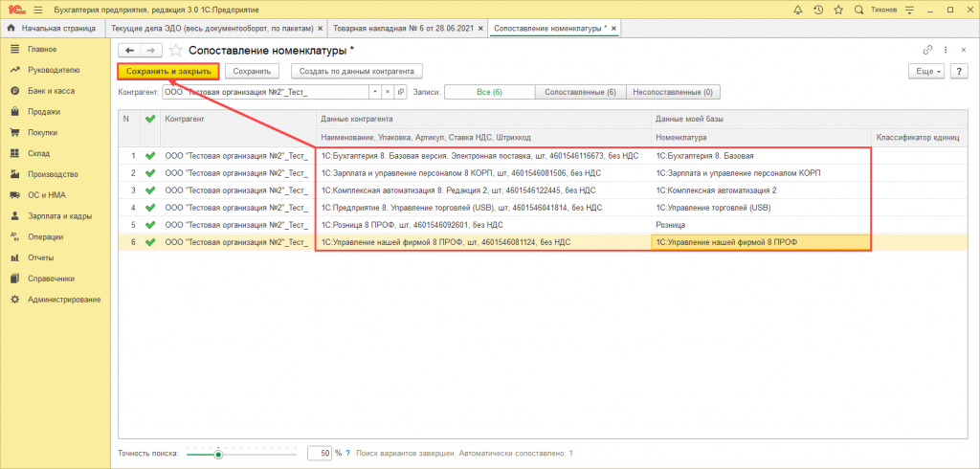The image size is (980, 469).
Task: Click the Контрагент input field
Action: coord(266,92)
